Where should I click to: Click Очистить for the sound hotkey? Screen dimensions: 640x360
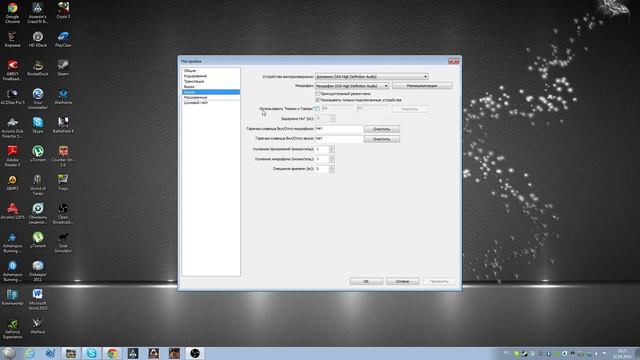tap(382, 139)
